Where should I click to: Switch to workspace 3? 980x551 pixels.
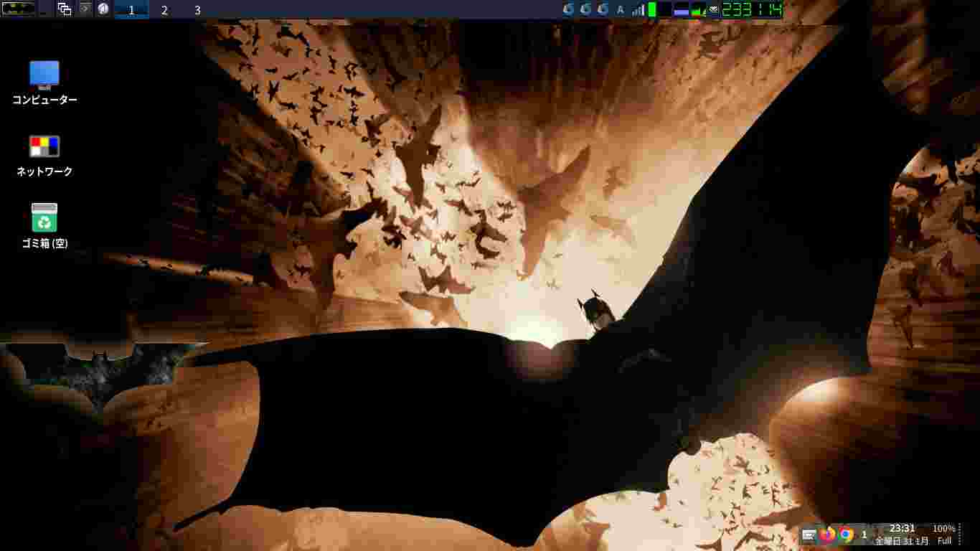coord(197,10)
